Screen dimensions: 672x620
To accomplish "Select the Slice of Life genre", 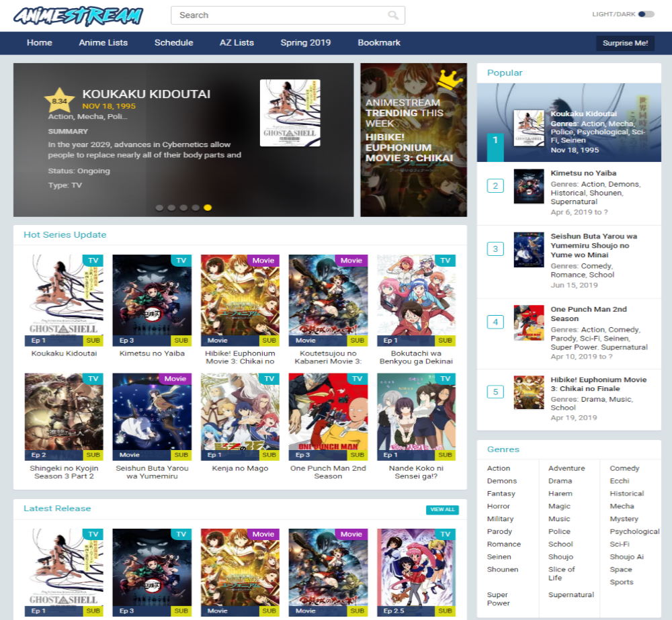I will (x=561, y=573).
